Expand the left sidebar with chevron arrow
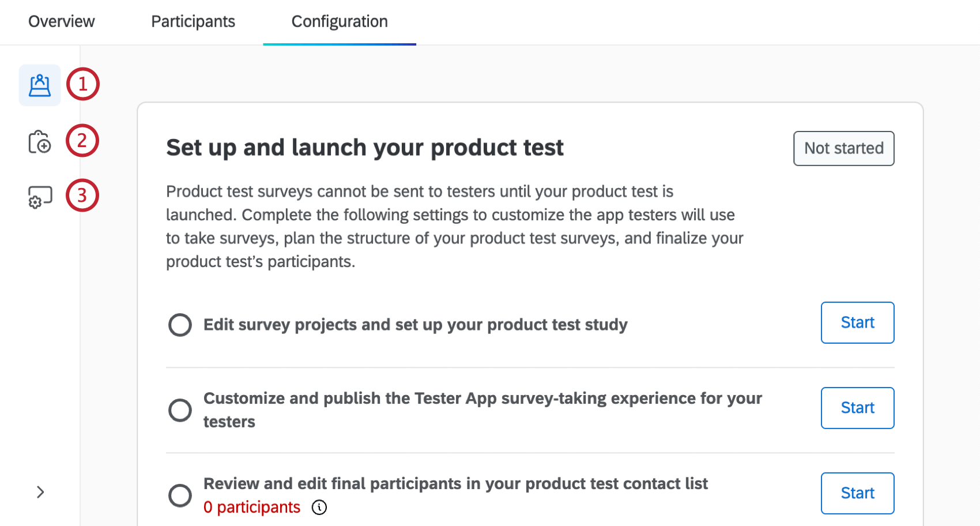The width and height of the screenshot is (980, 526). click(x=40, y=492)
